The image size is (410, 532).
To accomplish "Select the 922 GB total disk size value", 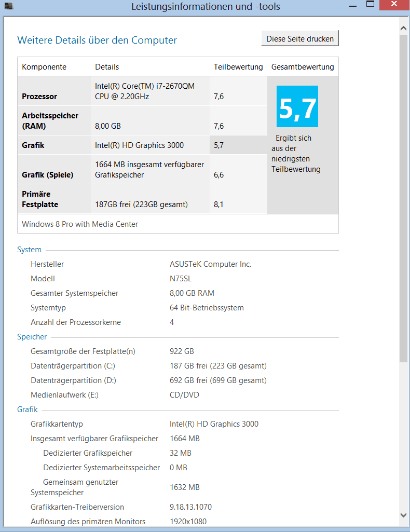I will 182,351.
